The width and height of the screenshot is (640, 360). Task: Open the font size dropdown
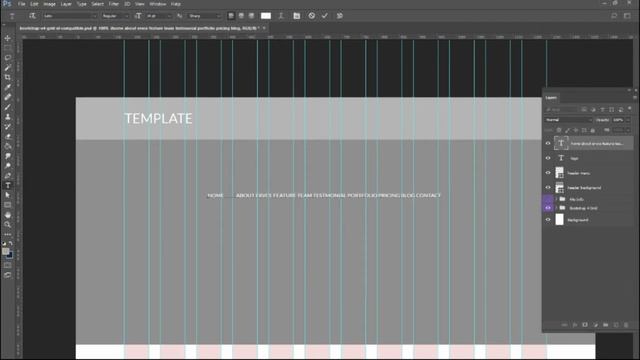[159, 16]
